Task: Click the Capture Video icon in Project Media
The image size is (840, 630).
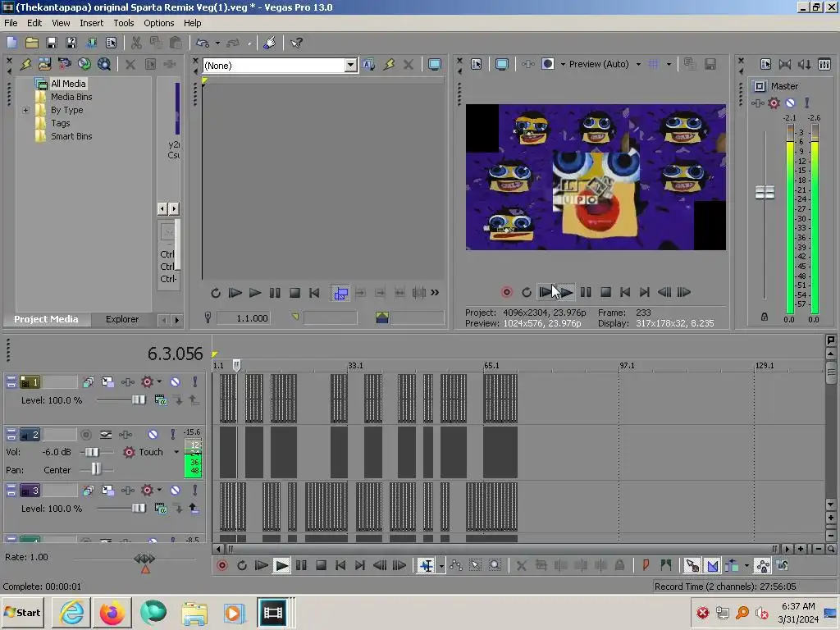Action: coord(64,64)
